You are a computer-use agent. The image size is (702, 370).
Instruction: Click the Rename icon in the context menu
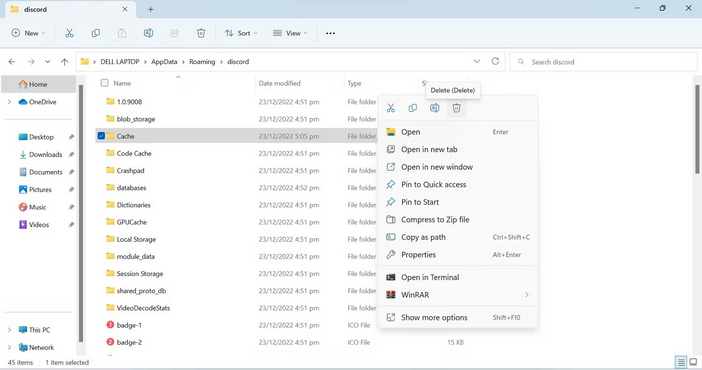tap(435, 108)
